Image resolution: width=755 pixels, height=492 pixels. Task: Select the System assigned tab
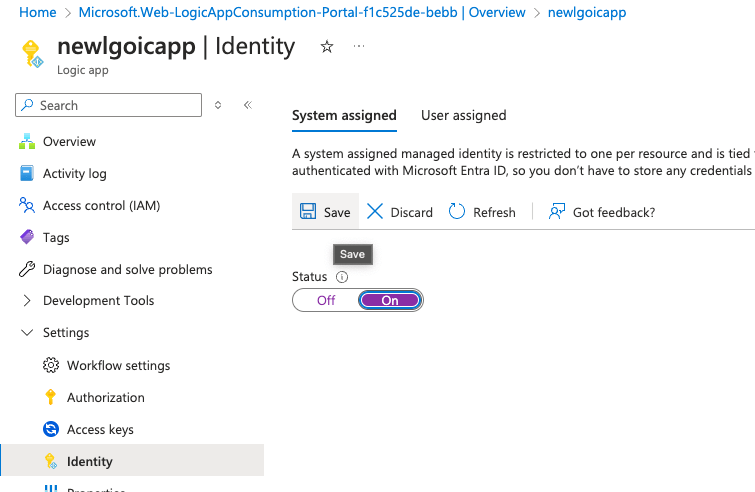pos(344,115)
